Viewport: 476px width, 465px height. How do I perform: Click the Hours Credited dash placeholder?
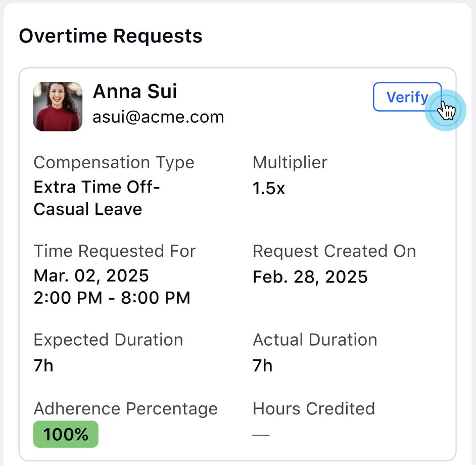click(261, 435)
